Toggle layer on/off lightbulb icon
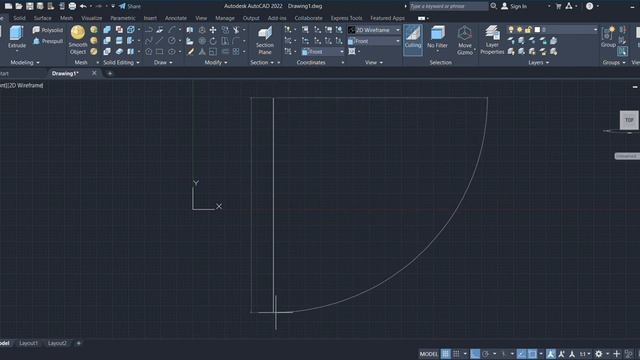The width and height of the screenshot is (640, 360). point(511,29)
